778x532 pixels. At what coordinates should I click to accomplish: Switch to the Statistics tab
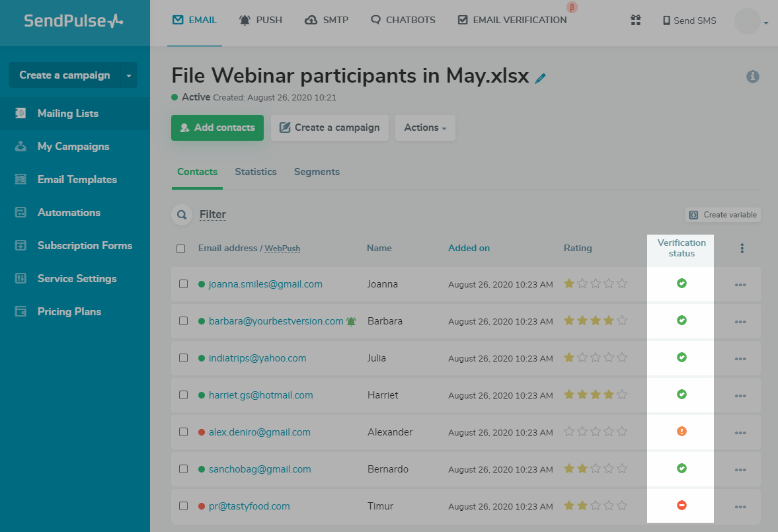click(256, 172)
